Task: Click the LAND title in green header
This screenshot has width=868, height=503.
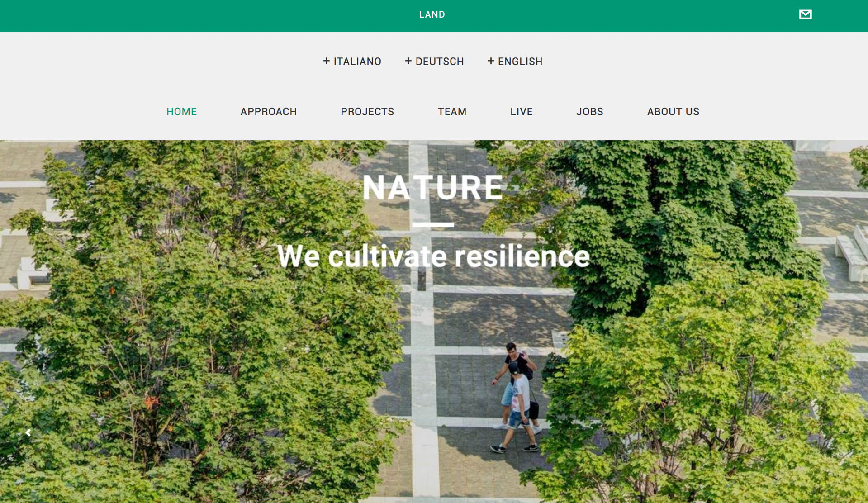Action: tap(432, 14)
